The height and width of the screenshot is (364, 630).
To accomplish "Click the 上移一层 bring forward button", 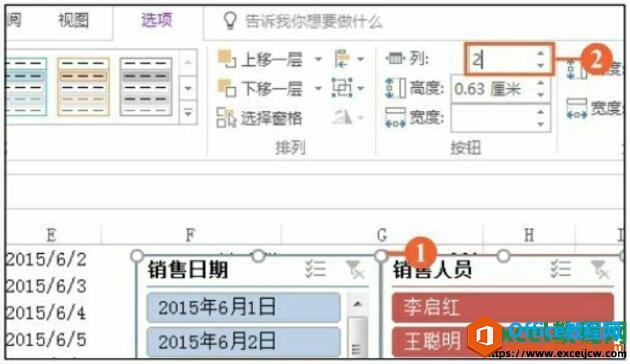I will [x=260, y=60].
